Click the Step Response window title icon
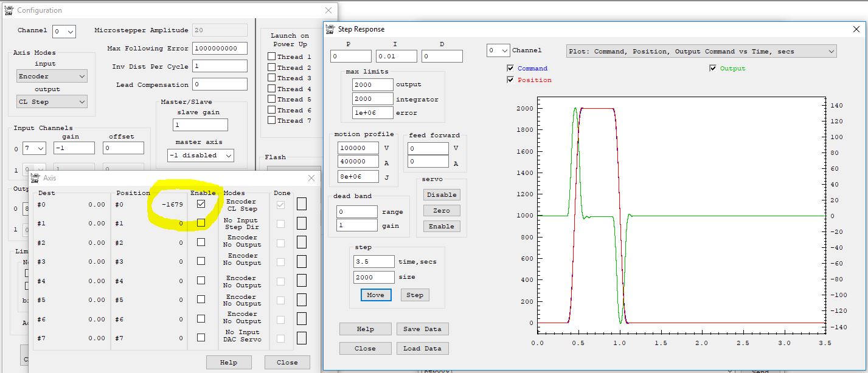Screen dimensions: 868x373 coord(330,29)
